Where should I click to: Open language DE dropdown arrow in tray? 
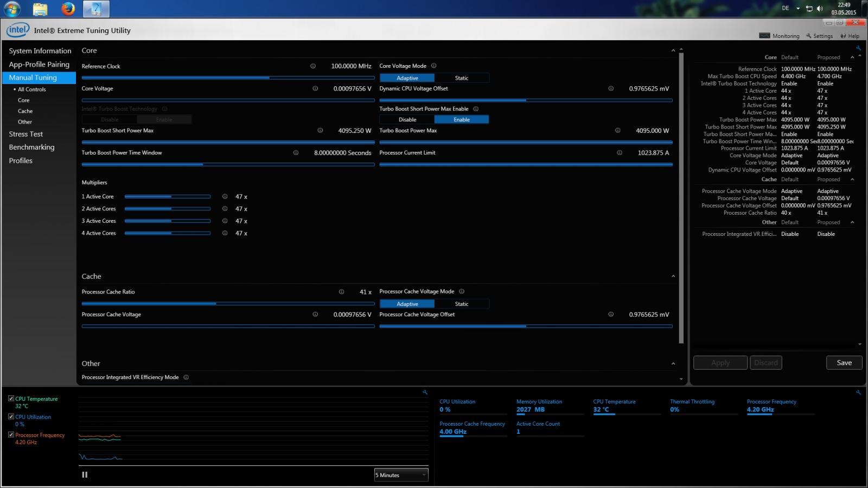point(798,9)
